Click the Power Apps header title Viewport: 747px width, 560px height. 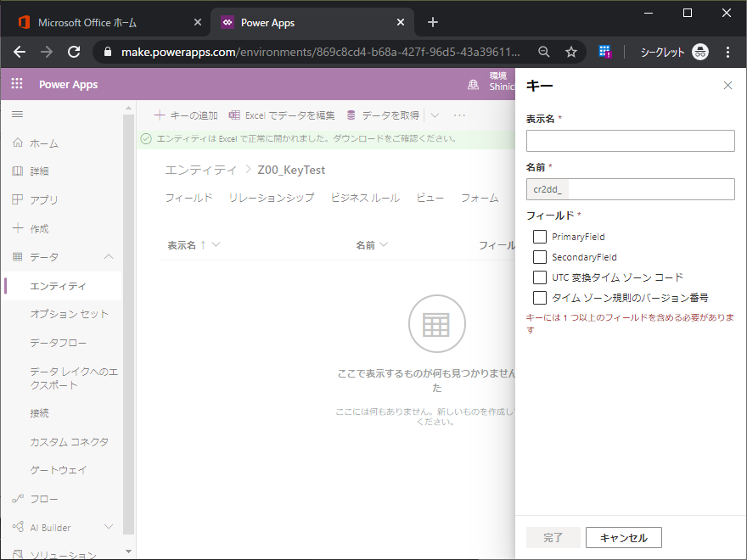68,84
